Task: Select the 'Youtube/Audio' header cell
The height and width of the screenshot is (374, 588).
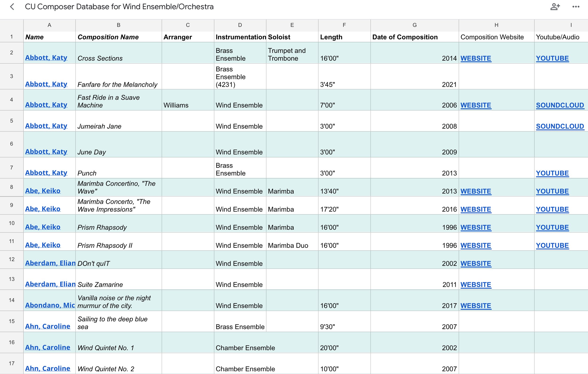Action: coord(561,37)
